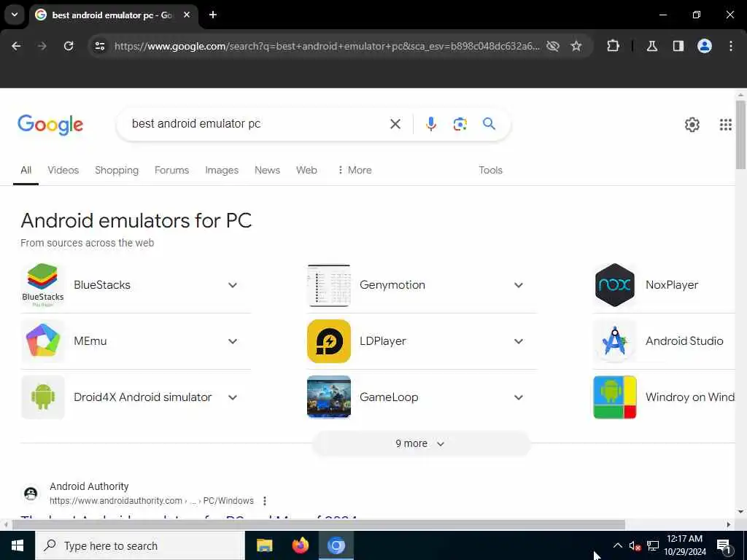Image resolution: width=747 pixels, height=560 pixels.
Task: Open the Chrome profile avatar
Action: [705, 46]
